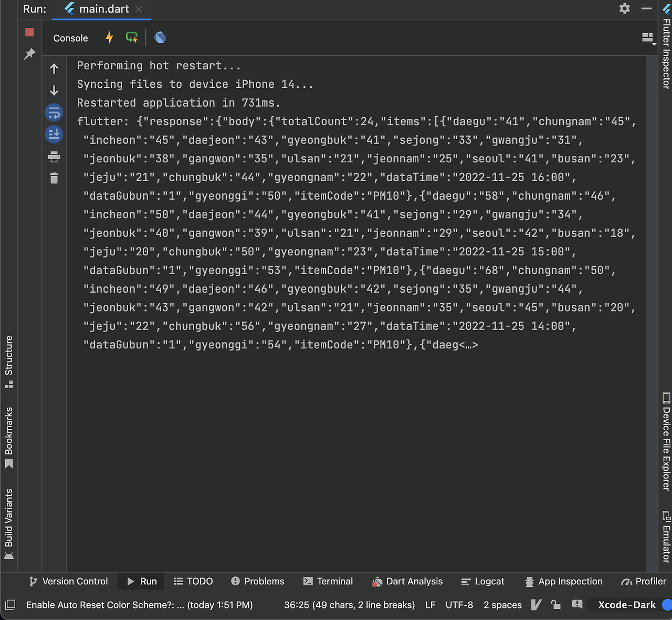Jump up the stack trace with up arrow
The height and width of the screenshot is (620, 672).
(x=54, y=68)
